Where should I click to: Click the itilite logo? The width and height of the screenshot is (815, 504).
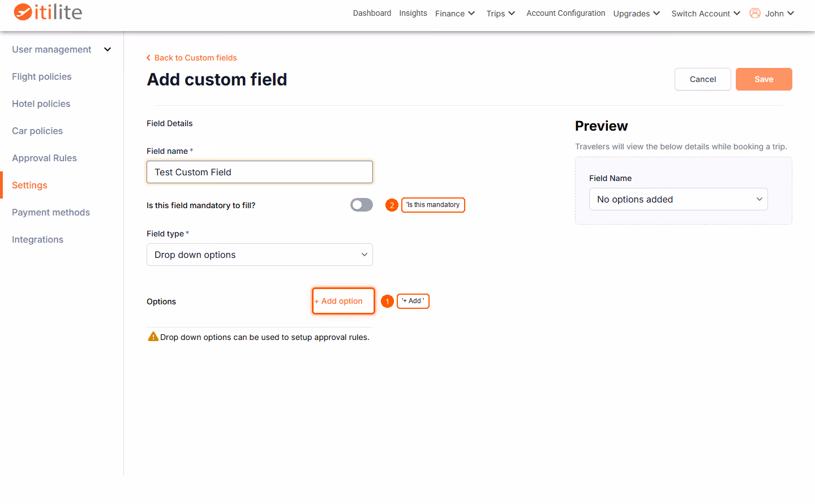48,12
